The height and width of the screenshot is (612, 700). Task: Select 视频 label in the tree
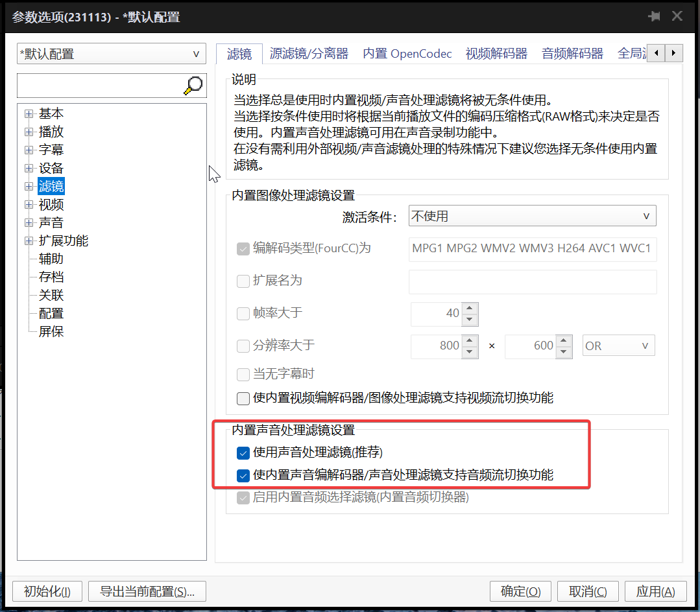click(x=51, y=205)
